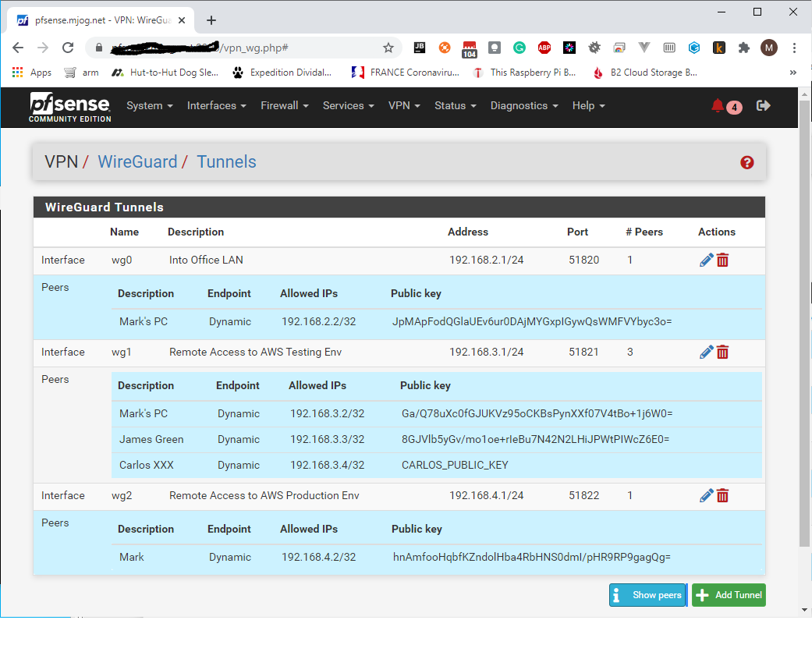Open the orange k extension icon
Viewport: 812px width, 659px height.
click(x=718, y=48)
